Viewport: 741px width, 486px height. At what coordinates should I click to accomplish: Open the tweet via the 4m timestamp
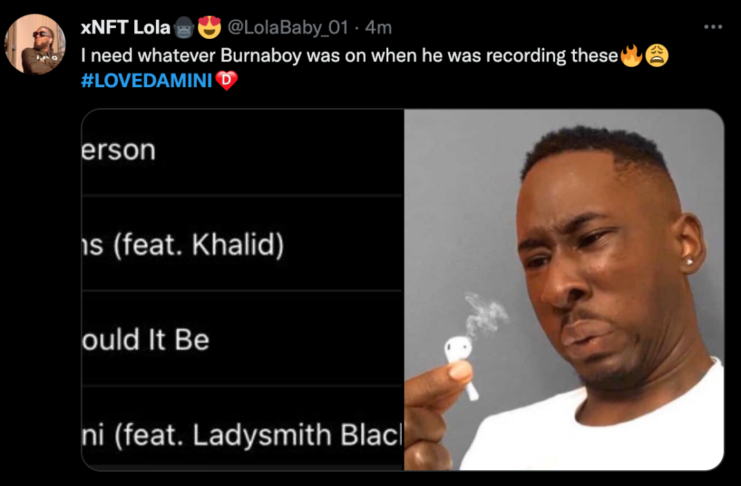click(379, 27)
